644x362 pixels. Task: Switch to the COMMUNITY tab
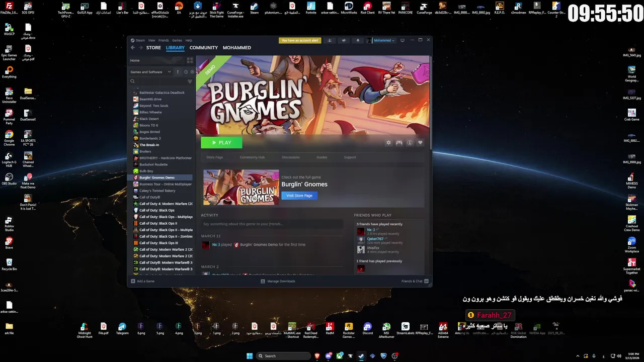coord(204,48)
